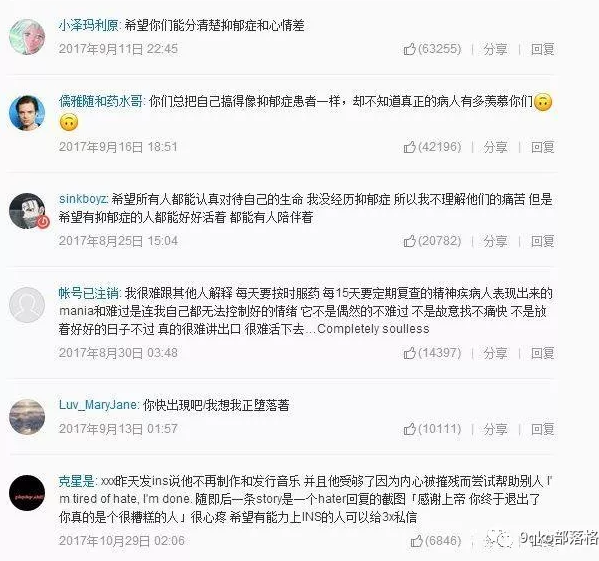
Task: Open sinkboyz's avatar
Action: (x=27, y=211)
